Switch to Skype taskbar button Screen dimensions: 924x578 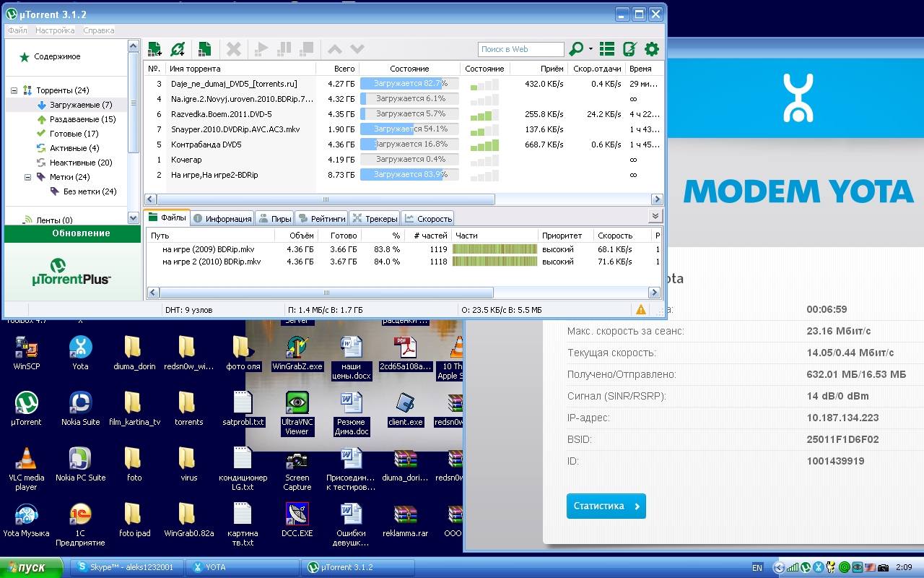pyautogui.click(x=127, y=567)
